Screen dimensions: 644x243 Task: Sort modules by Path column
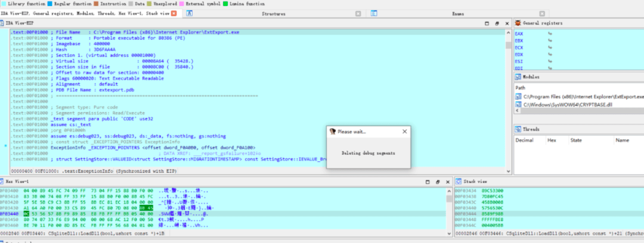520,88
